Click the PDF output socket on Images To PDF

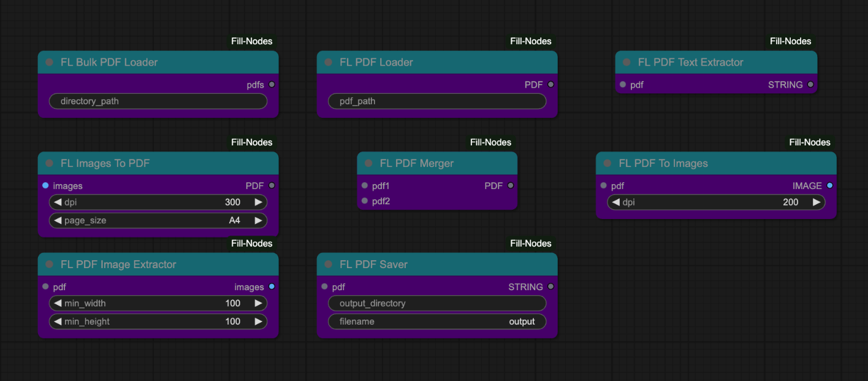pyautogui.click(x=272, y=185)
